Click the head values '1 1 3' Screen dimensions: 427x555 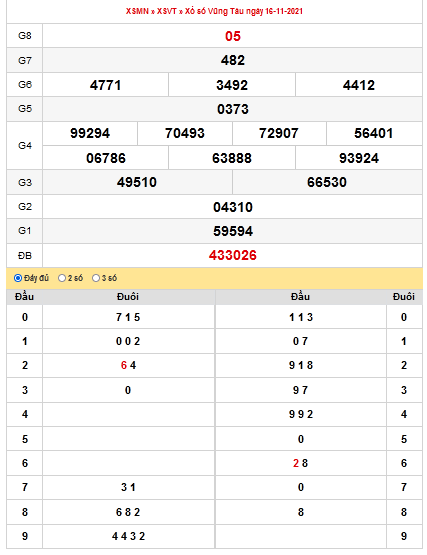point(301,317)
